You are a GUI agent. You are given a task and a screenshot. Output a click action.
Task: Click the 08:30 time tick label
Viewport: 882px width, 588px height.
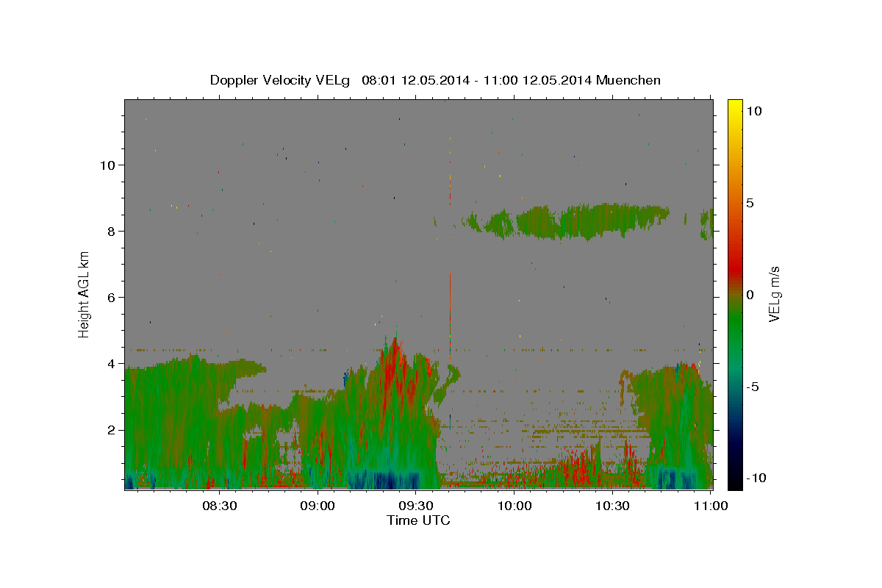point(219,506)
